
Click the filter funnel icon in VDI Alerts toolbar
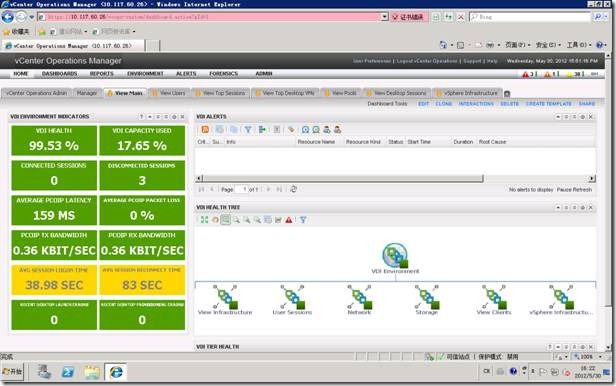248,130
